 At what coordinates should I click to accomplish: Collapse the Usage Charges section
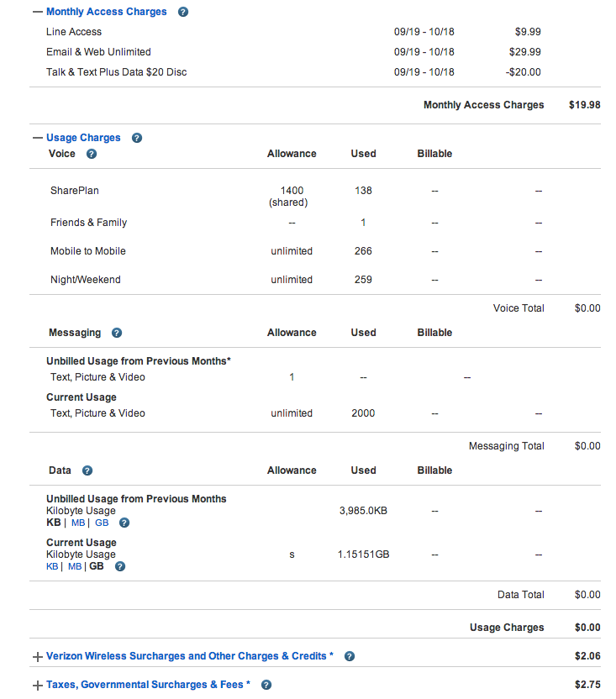(x=37, y=138)
